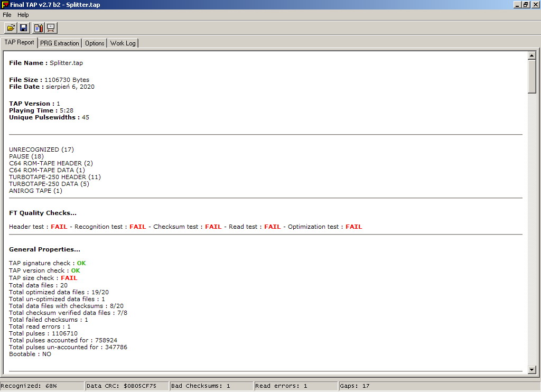This screenshot has width=541, height=392.
Task: Click the Data CRC status panel
Action: tap(126, 386)
